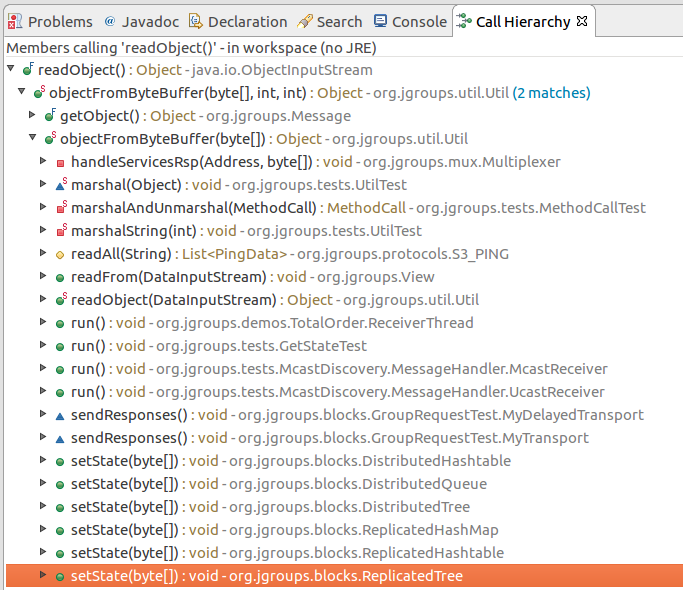683x590 pixels.
Task: Select the highlighted setState(byte[]) ReplicatedTree row
Action: click(x=344, y=576)
